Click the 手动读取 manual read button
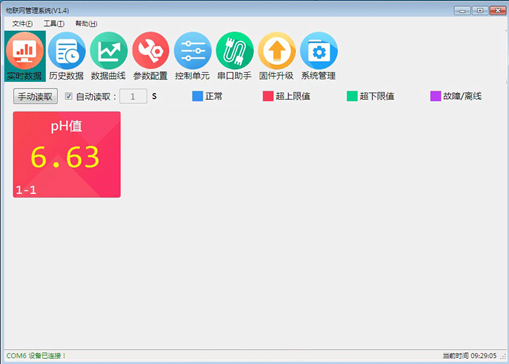509x364 pixels. (35, 96)
